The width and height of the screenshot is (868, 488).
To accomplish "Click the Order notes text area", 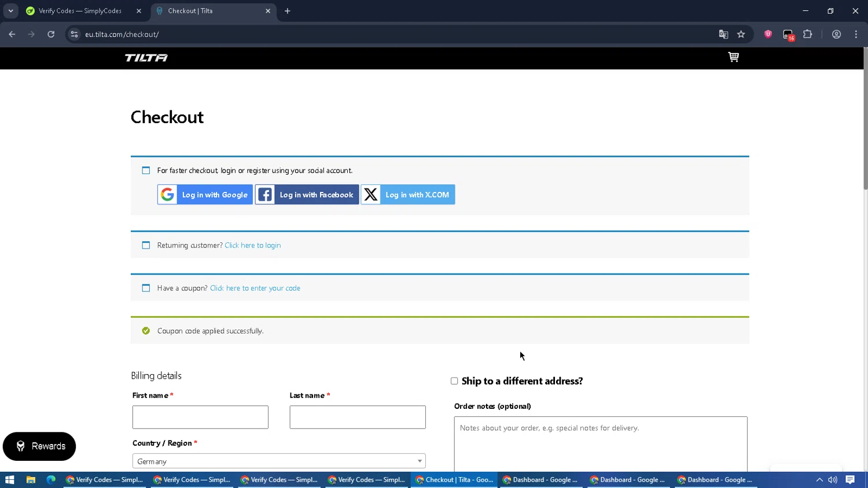I will pos(601,444).
